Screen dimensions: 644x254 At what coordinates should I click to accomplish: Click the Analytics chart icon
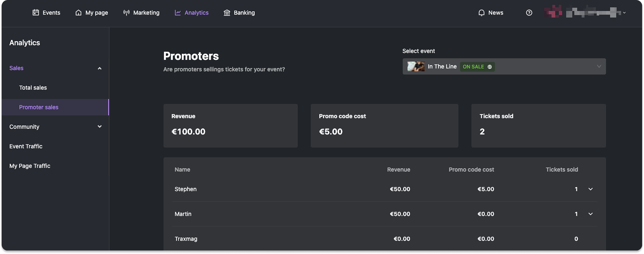[x=178, y=12]
